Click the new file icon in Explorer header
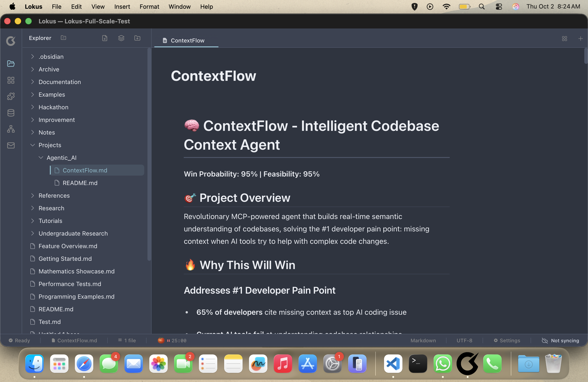The image size is (588, 382). click(105, 38)
